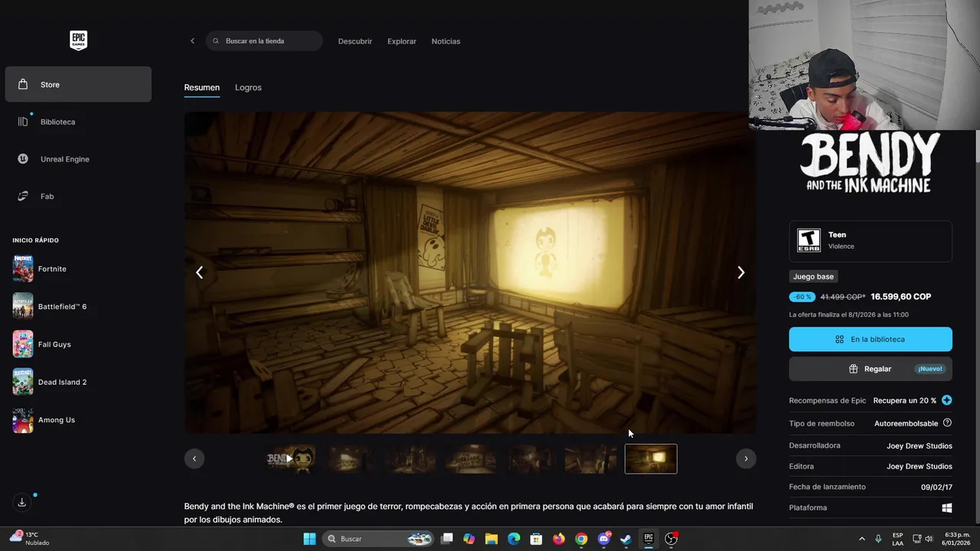Show previous screenshot in the carousel
The width and height of the screenshot is (980, 551).
(x=199, y=272)
